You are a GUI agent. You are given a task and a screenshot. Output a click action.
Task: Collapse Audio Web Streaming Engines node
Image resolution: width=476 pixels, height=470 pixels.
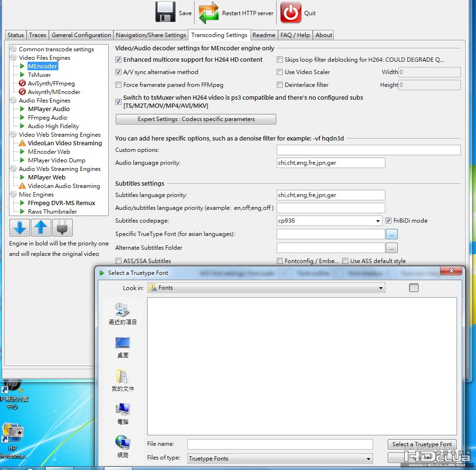point(13,169)
